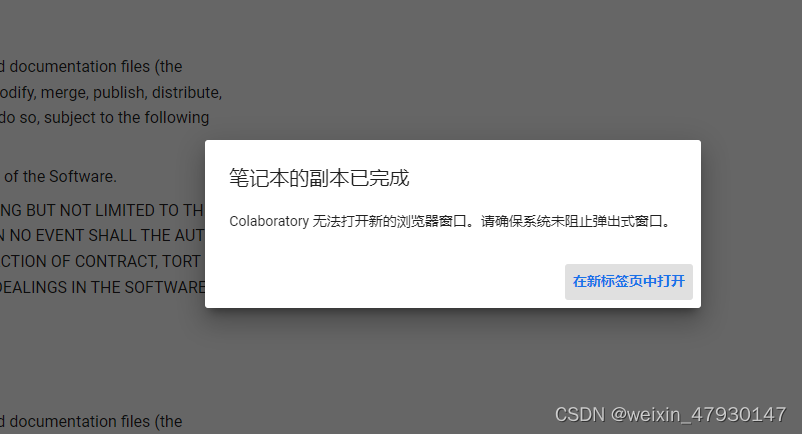Viewport: 802px width, 434px height.
Task: Click the text 'odify, merge, publish, distribute,'
Action: pyautogui.click(x=111, y=93)
